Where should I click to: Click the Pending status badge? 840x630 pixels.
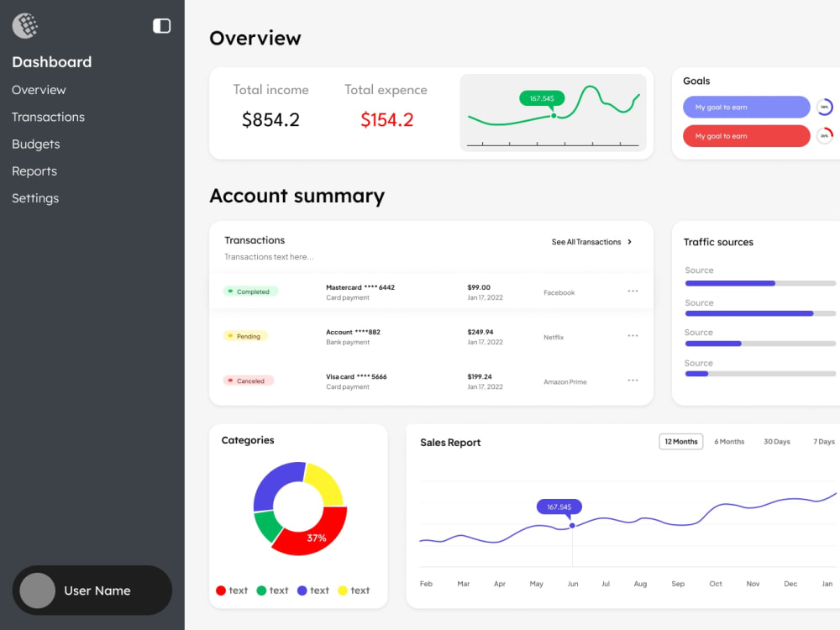coord(245,336)
